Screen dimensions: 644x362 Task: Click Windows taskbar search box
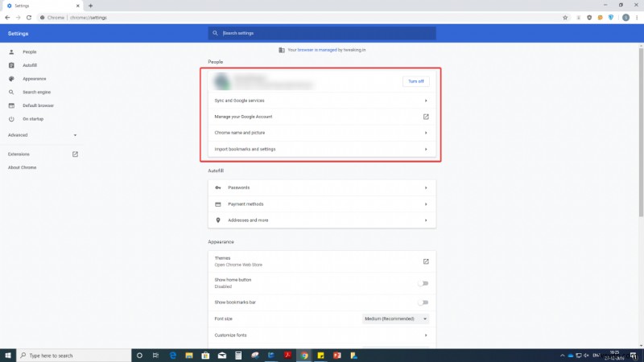pyautogui.click(x=74, y=356)
